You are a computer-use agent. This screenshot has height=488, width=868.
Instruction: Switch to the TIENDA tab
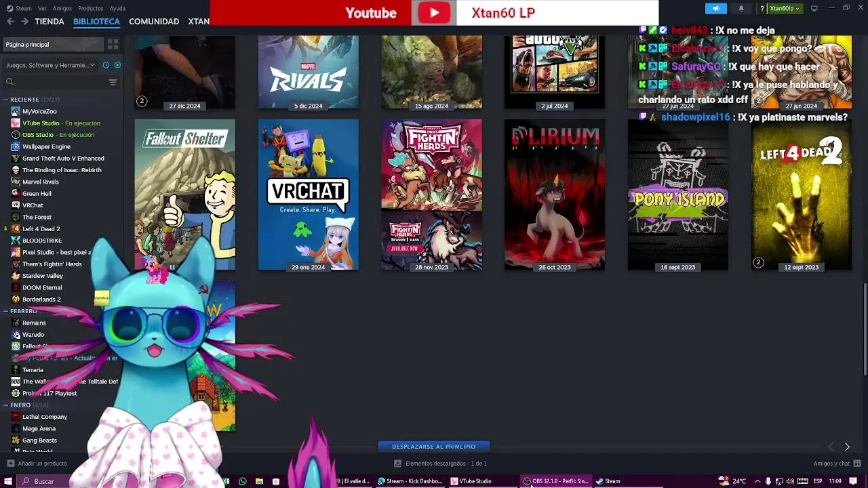coord(50,22)
